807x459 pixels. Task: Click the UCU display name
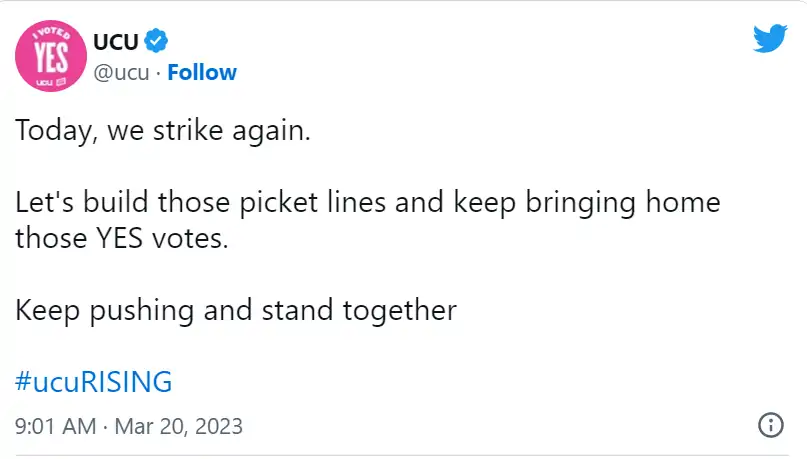[116, 42]
